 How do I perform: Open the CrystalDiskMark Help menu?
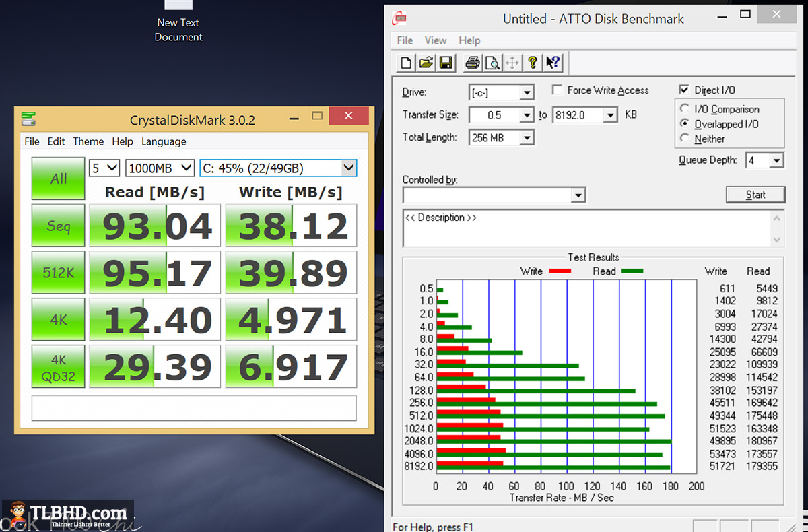(x=123, y=141)
